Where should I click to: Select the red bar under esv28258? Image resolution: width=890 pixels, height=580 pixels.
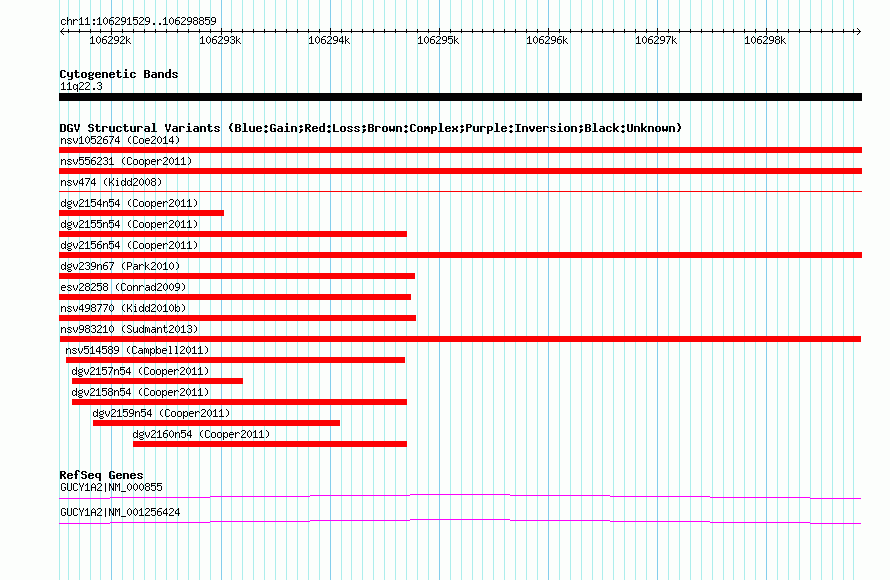235,297
